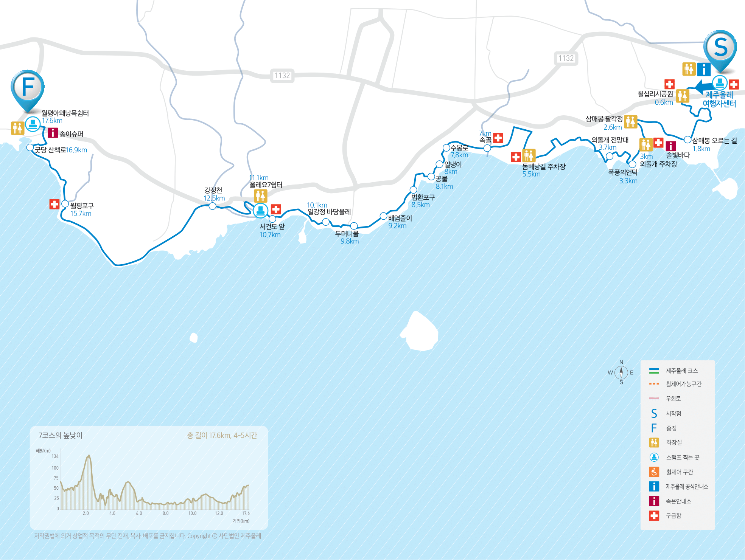This screenshot has height=560, width=745.
Task: Click the red info icon beside 송이슈퍼
Action: click(53, 133)
